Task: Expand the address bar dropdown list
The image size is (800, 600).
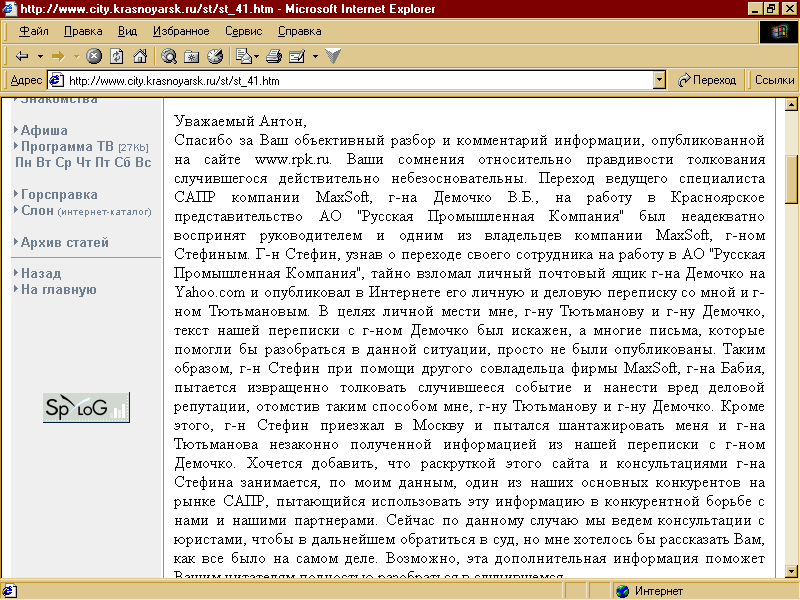Action: click(x=660, y=80)
